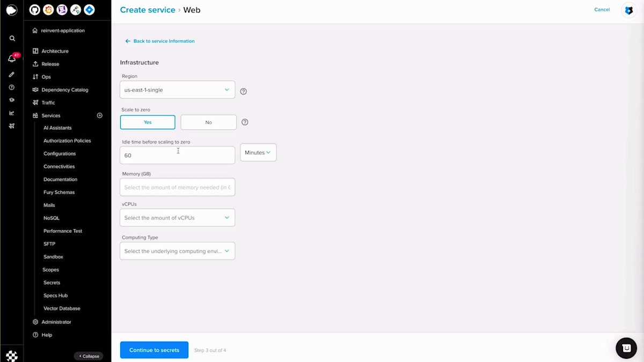
Task: Open Scale to zero help icon
Action: pos(245,122)
